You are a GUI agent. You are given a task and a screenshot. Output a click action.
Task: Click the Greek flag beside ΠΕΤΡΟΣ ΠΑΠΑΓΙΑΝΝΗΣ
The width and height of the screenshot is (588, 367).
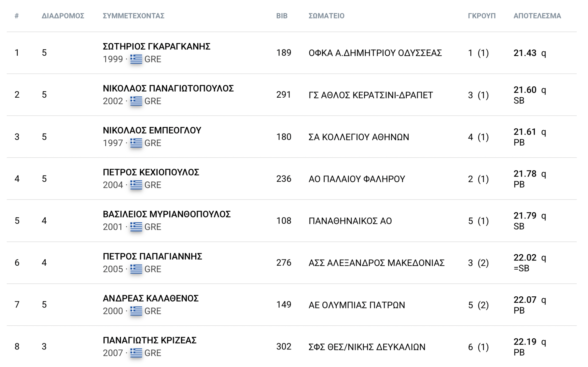coord(136,269)
